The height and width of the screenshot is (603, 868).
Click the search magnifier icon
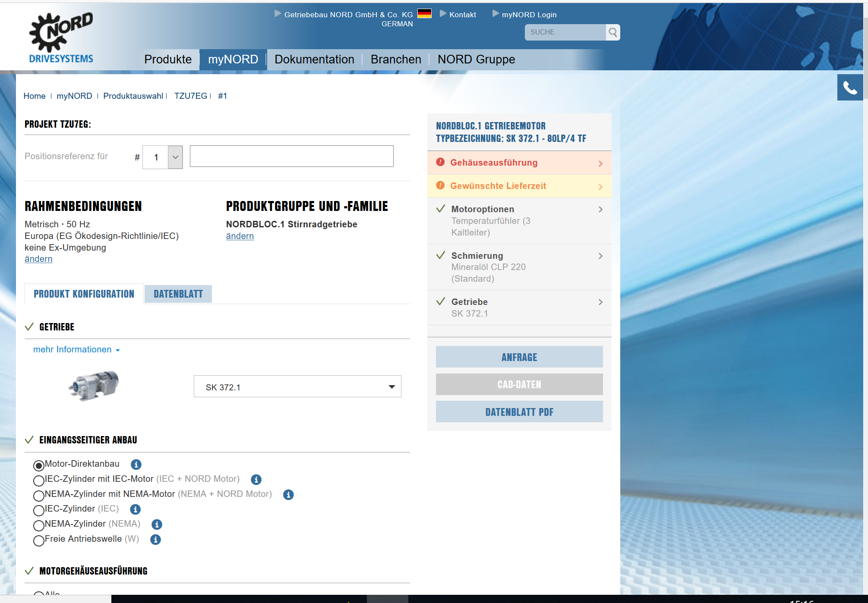pyautogui.click(x=612, y=32)
